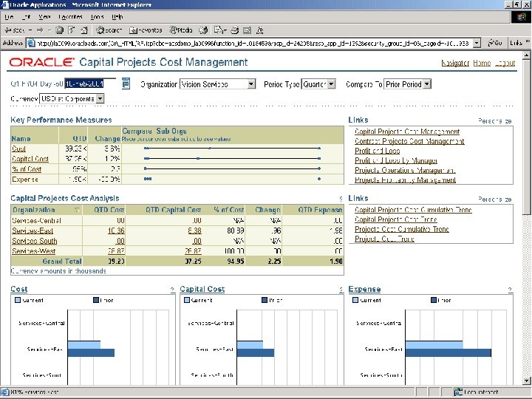Go to the browser Home page icon
The width and height of the screenshot is (532, 399).
pyautogui.click(x=84, y=30)
